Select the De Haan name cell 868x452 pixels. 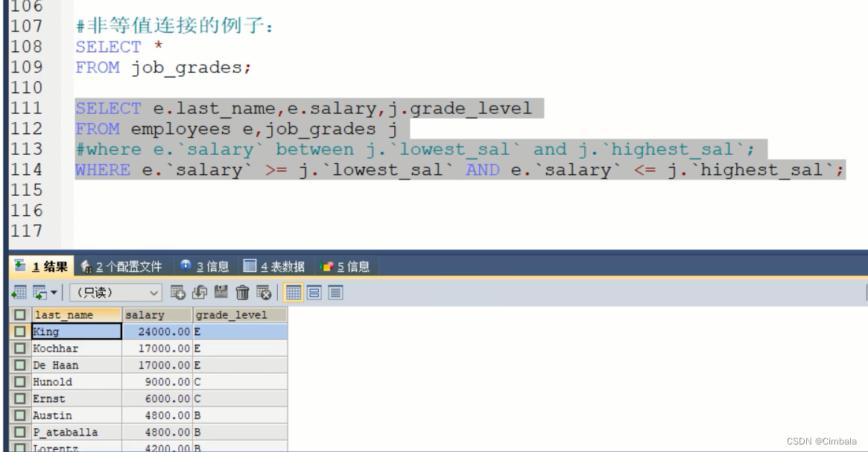click(77, 365)
